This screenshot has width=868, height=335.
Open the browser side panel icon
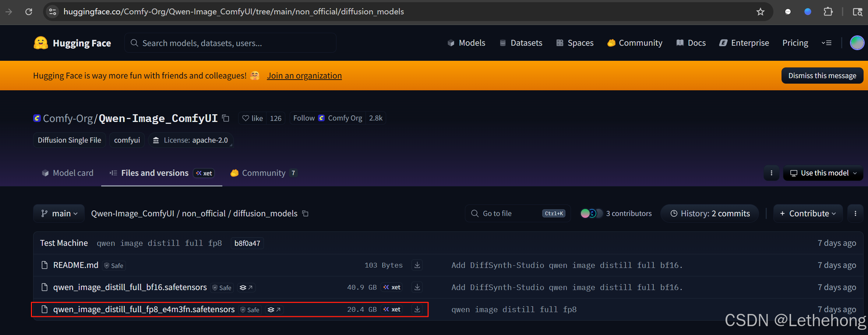(857, 12)
